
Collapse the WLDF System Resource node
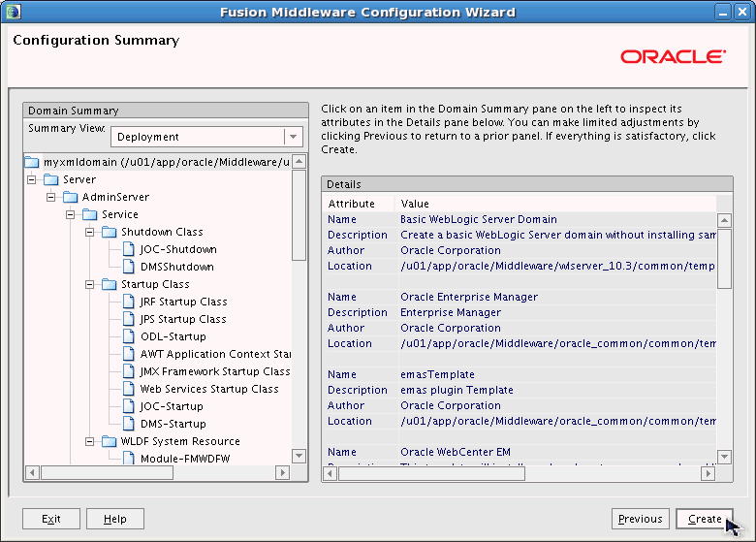90,442
